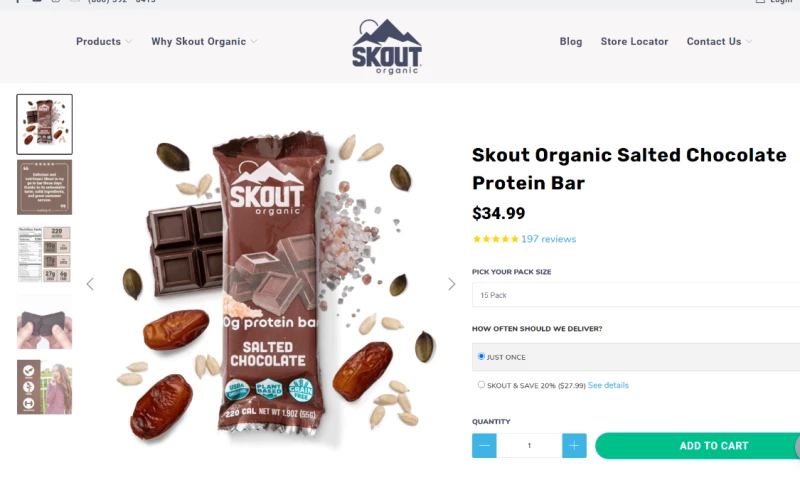The height and width of the screenshot is (480, 800).
Task: Select the Just Once delivery option
Action: click(481, 357)
